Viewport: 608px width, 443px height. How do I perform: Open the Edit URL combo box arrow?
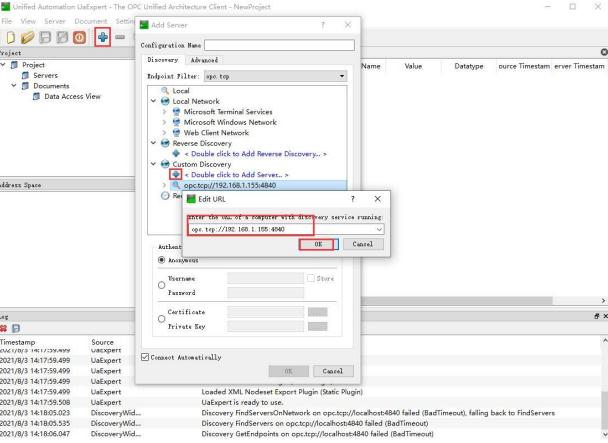click(x=379, y=229)
